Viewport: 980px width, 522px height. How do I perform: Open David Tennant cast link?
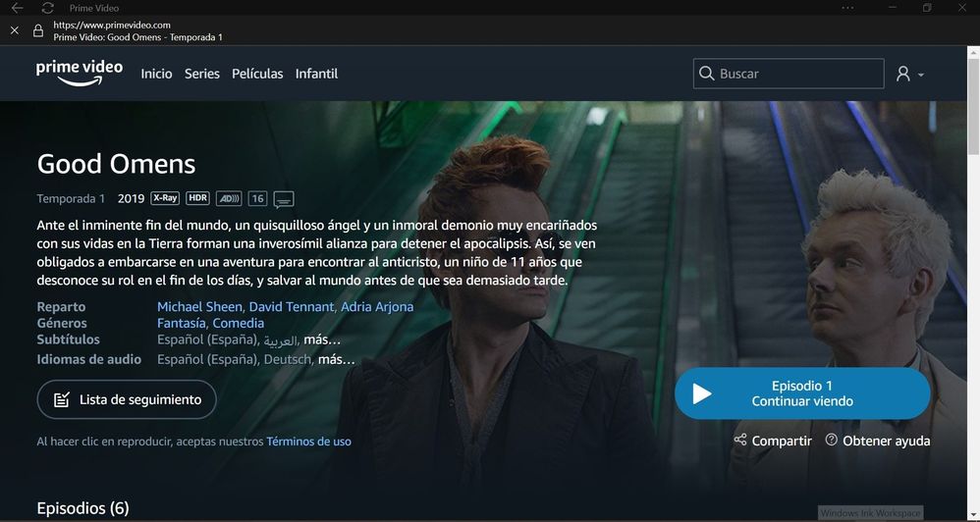[292, 306]
